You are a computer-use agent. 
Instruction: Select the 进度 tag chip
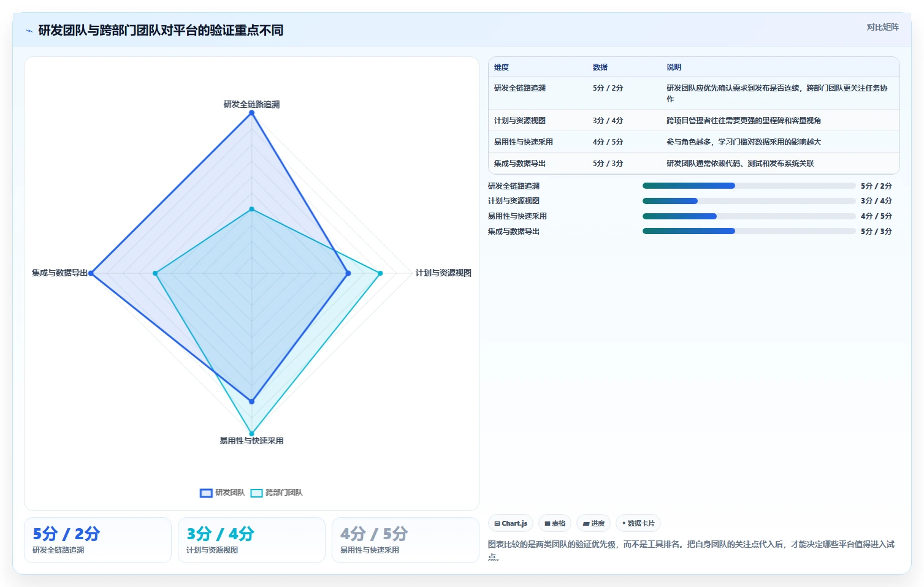click(x=594, y=523)
